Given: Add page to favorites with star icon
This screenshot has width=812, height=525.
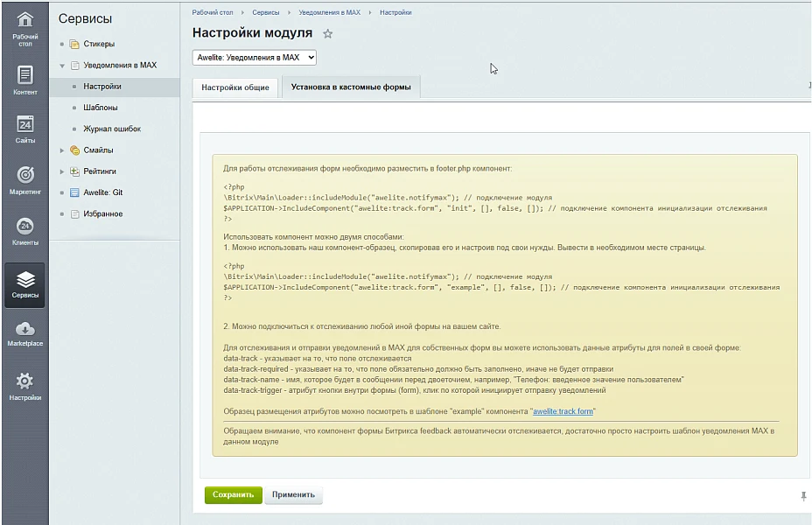Looking at the screenshot, I should point(328,34).
